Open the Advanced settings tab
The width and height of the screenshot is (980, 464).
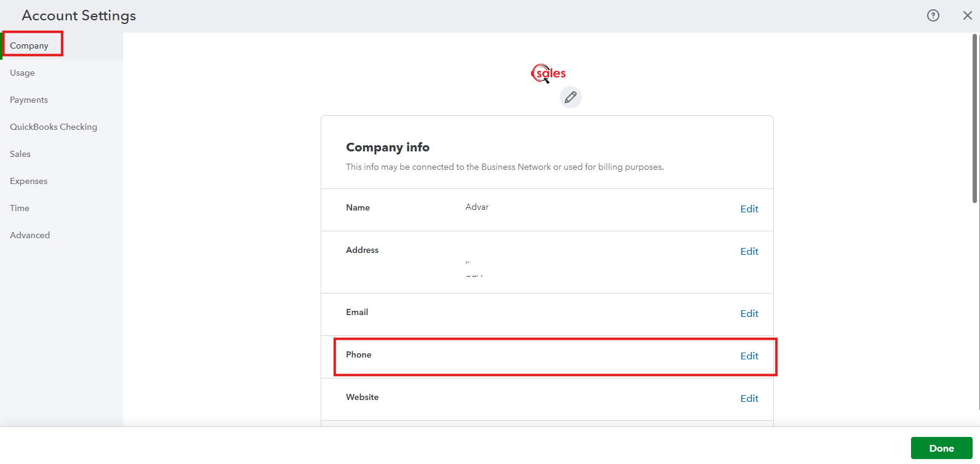(30, 235)
